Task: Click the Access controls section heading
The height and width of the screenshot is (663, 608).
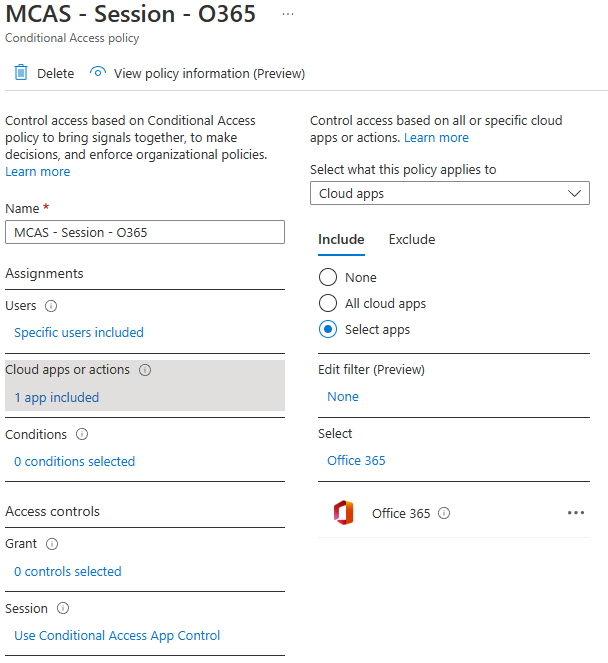Action: tap(52, 512)
